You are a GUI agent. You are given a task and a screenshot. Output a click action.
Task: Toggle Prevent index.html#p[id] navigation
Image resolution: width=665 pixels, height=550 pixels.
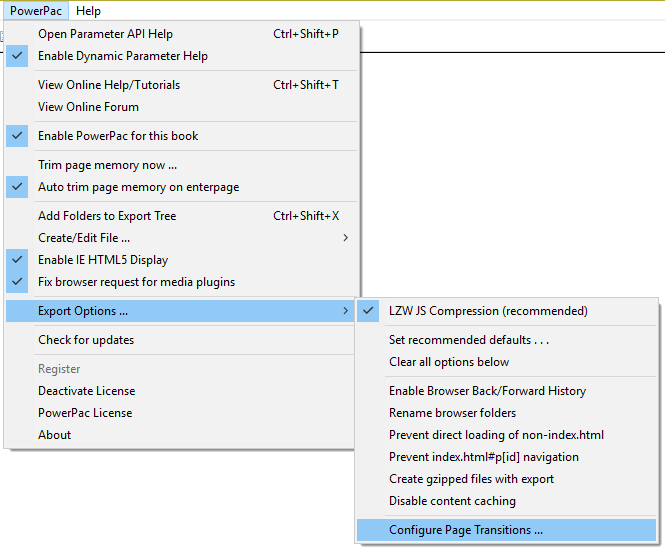pos(506,457)
